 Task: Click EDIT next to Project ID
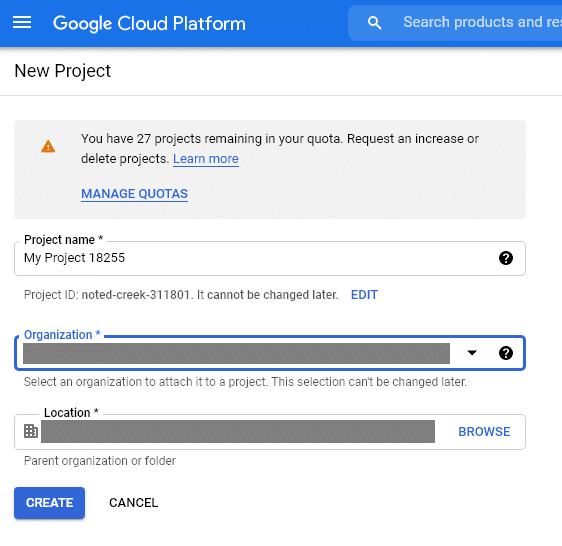pos(364,295)
